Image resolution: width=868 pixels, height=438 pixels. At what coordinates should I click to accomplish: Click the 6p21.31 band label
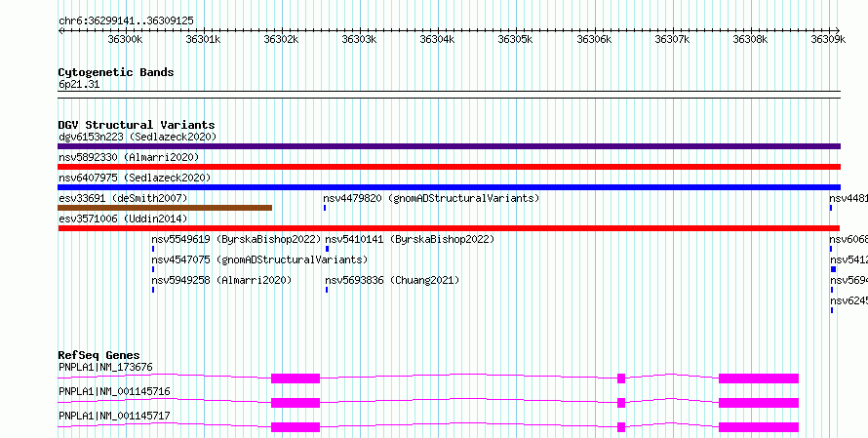click(79, 85)
